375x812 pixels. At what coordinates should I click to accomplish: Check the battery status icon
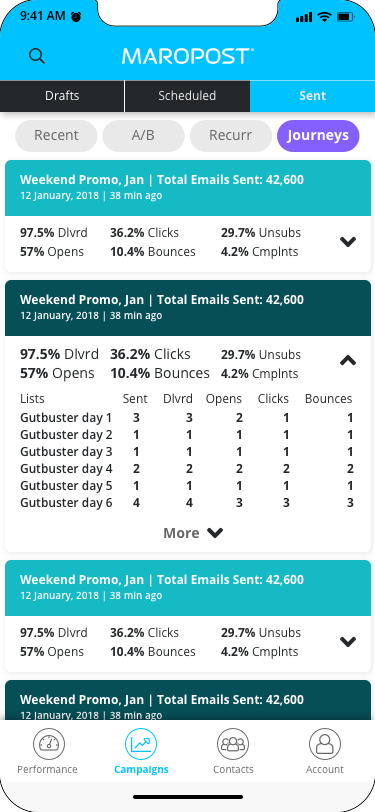coord(345,17)
